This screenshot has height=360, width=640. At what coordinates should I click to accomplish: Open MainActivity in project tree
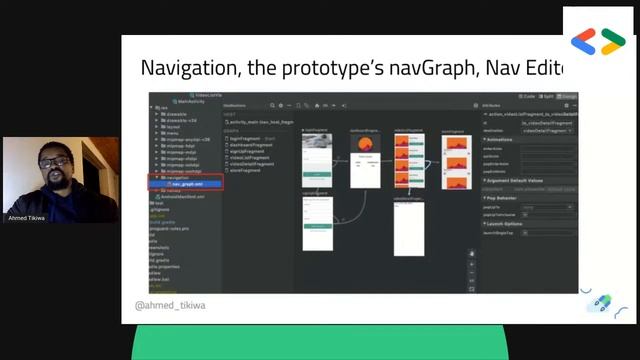tap(189, 101)
